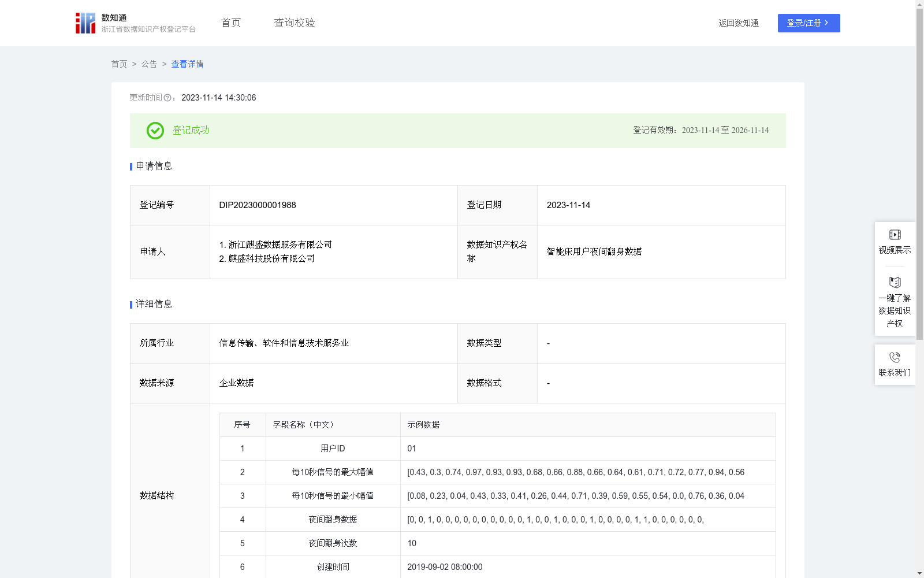This screenshot has width=924, height=578.
Task: Click 每10秒信号的最小幅值 field name
Action: click(x=333, y=496)
